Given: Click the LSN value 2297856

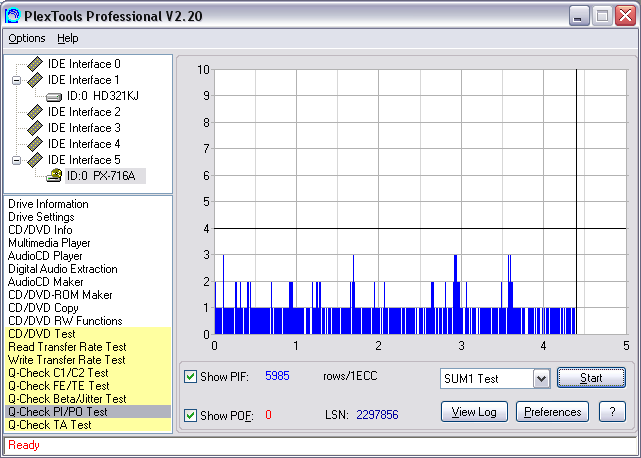Looking at the screenshot, I should tap(377, 415).
